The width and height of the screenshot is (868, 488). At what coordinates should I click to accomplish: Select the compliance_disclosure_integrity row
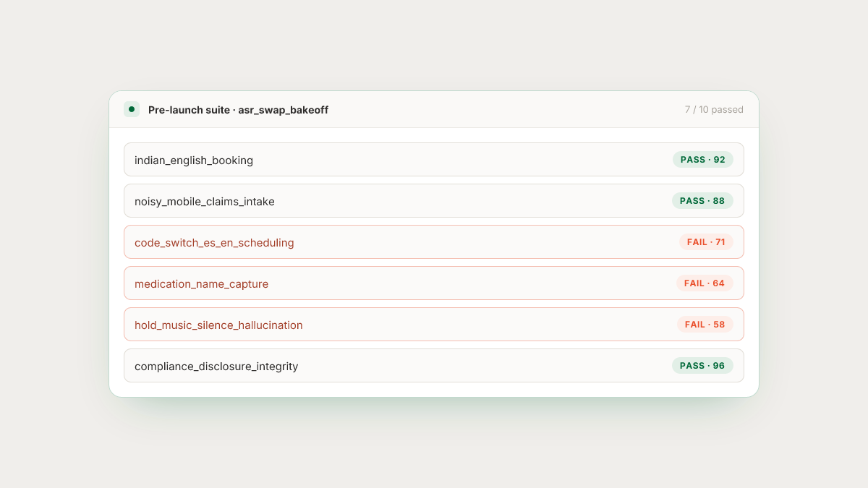(x=434, y=366)
